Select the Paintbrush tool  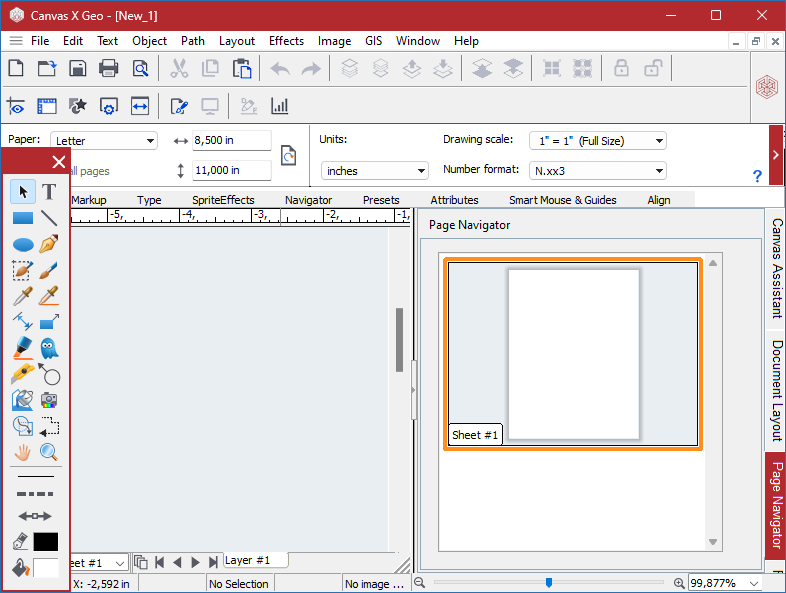pos(49,271)
